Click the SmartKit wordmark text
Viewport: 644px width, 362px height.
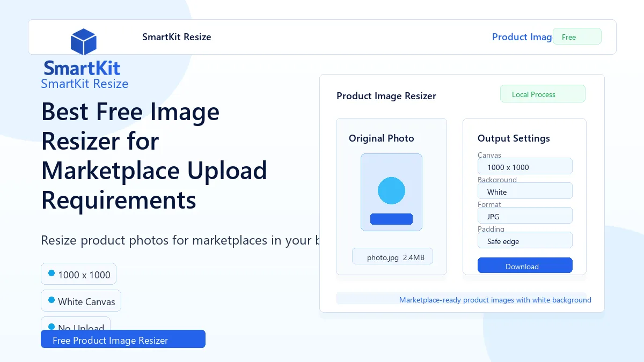pos(82,68)
